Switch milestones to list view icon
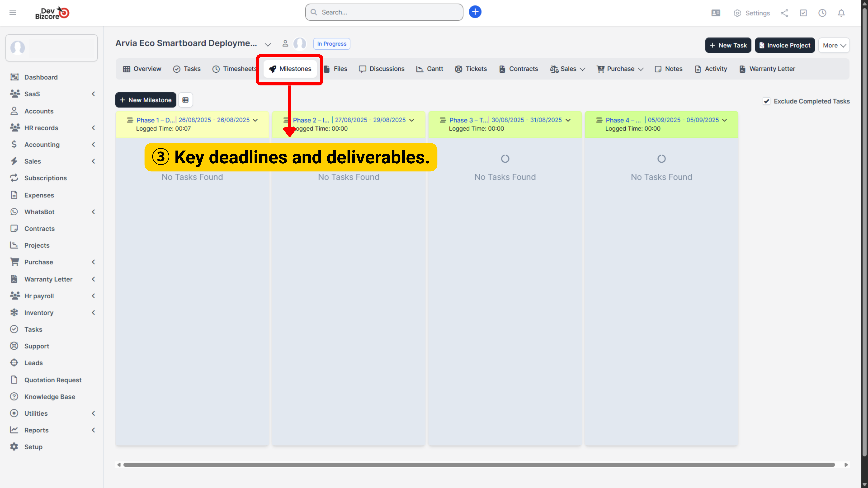 pyautogui.click(x=185, y=100)
